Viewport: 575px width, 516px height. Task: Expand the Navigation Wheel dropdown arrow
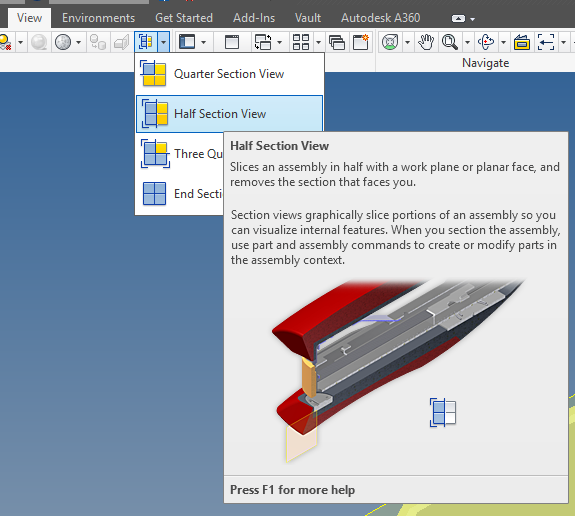pos(407,42)
